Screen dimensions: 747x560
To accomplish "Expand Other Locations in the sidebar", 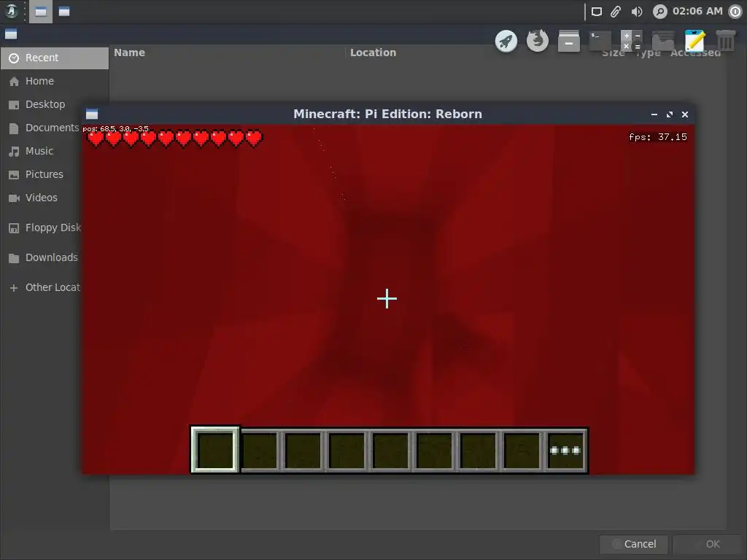I will pos(42,287).
